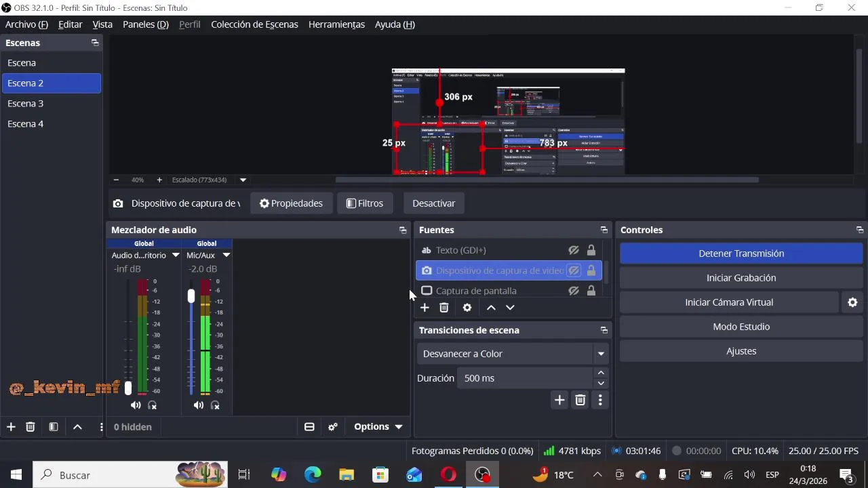Viewport: 868px width, 488px height.
Task: Adjust Audio de escritorio volume fader
Action: 128,388
